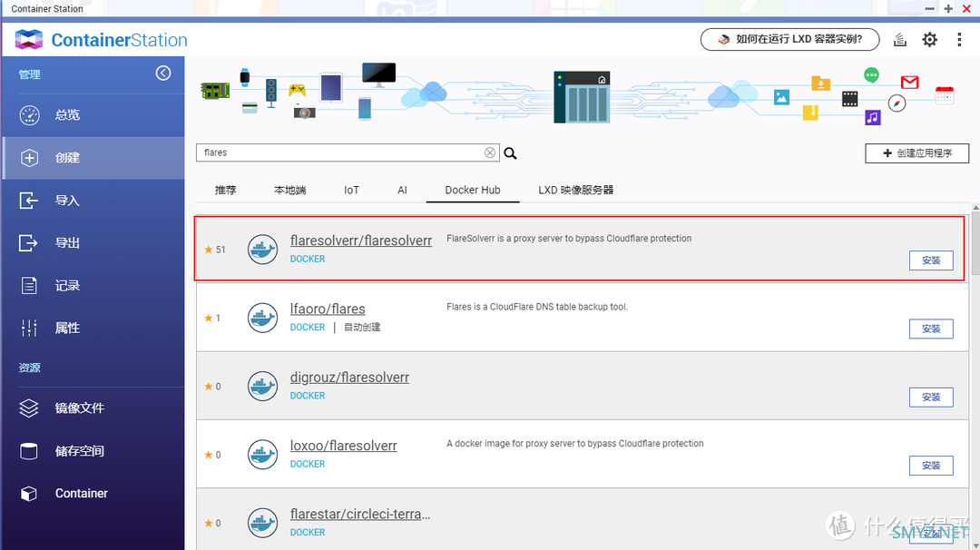
Task: Open the Container section in sidebar
Action: (x=93, y=493)
